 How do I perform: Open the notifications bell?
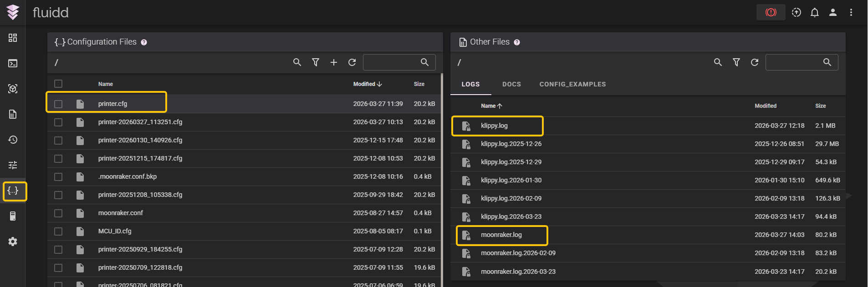[x=814, y=12]
